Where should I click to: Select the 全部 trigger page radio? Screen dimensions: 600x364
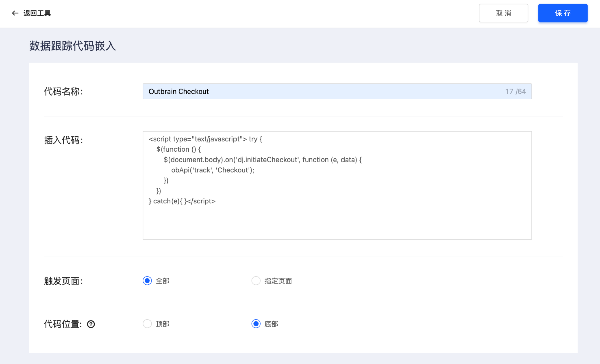point(147,281)
